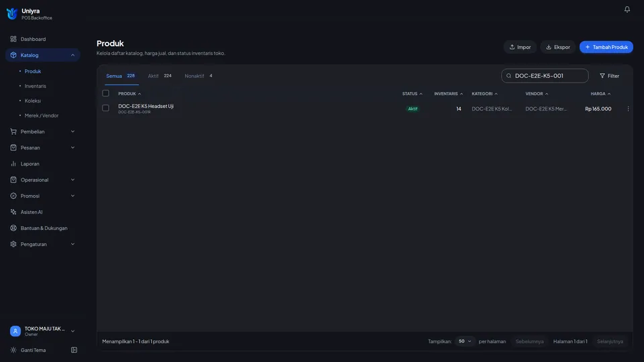Image resolution: width=644 pixels, height=362 pixels.
Task: Click the DOC-E2E K5 Mer... vendor cell
Action: pyautogui.click(x=546, y=109)
